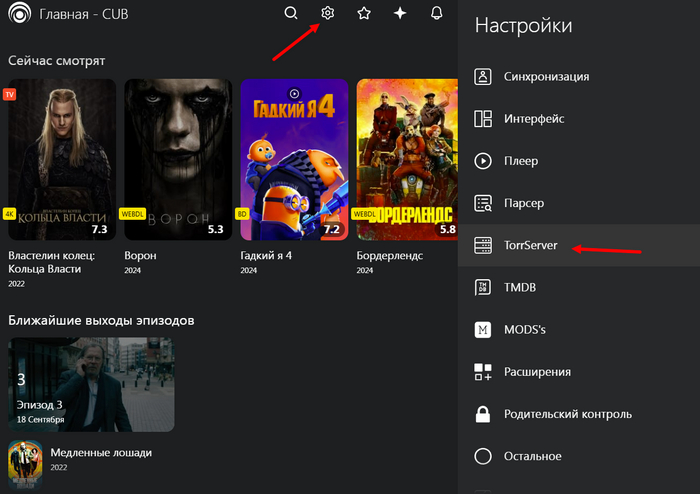Screen dimensions: 700x494
Task: Click the MODS's M icon
Action: click(483, 330)
